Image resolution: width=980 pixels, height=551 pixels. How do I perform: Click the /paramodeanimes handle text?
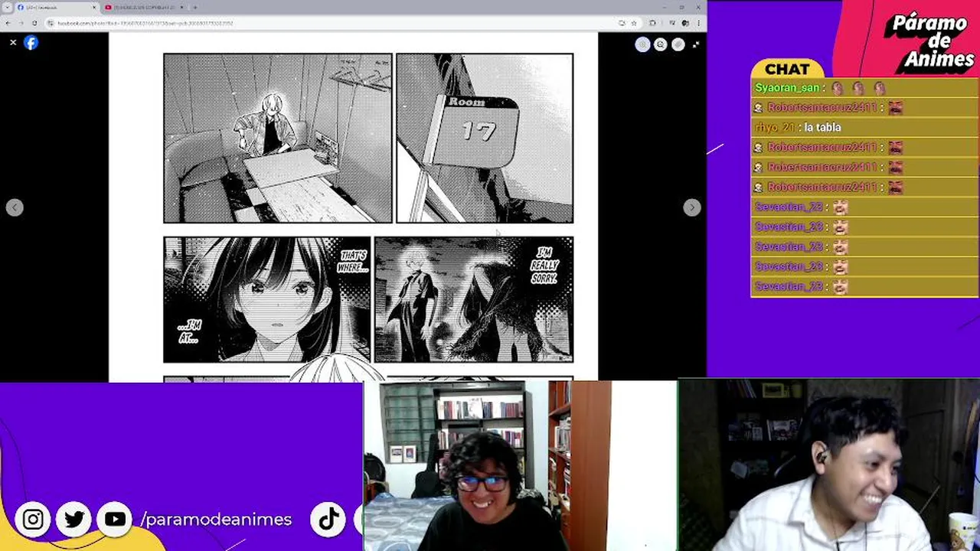(216, 520)
